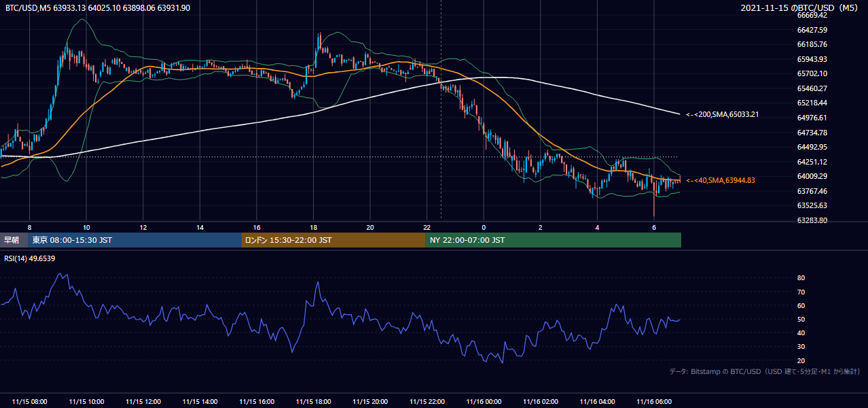Click RSI scale value 40
The image size is (868, 408).
pos(801,333)
